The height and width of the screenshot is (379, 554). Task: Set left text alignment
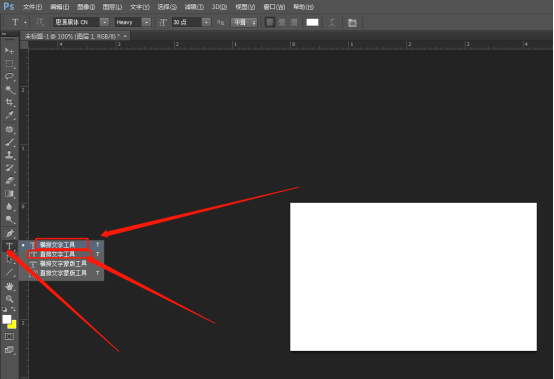(270, 22)
